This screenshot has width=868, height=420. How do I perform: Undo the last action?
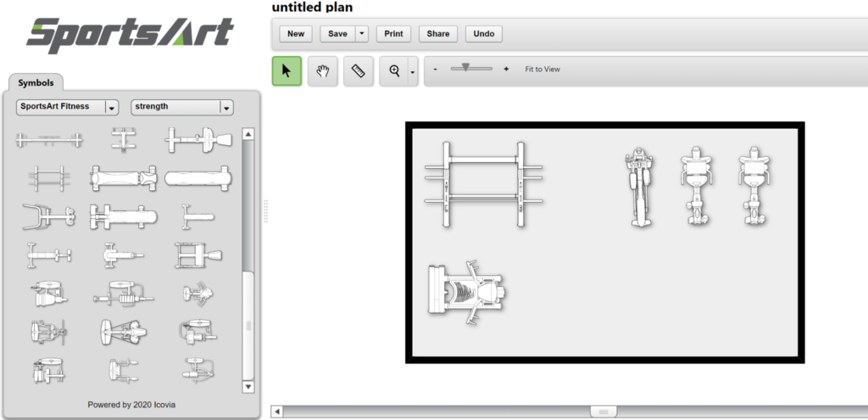coord(483,34)
